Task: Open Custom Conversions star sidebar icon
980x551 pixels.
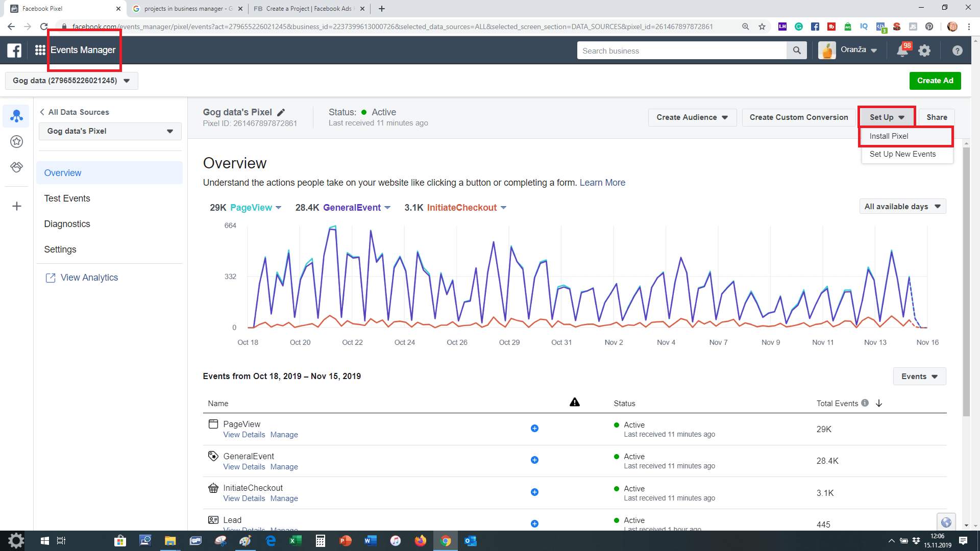Action: click(16, 141)
